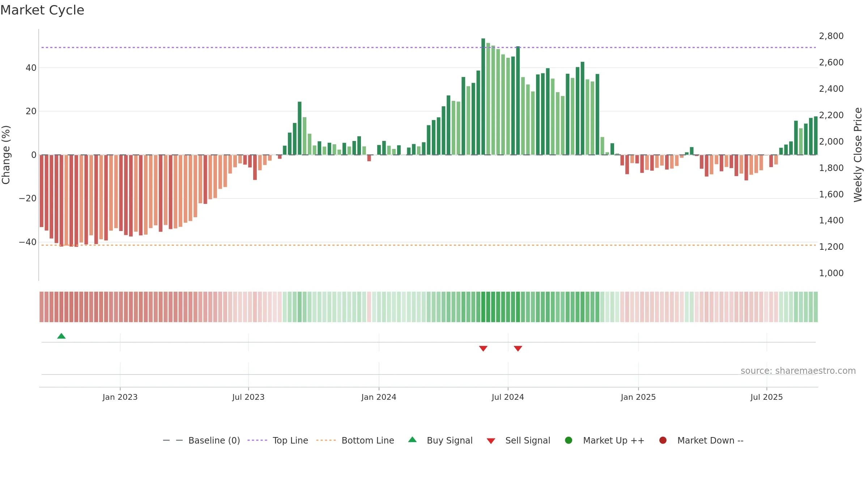The width and height of the screenshot is (868, 488).
Task: Toggle the Top Line legend entry
Action: tap(278, 440)
